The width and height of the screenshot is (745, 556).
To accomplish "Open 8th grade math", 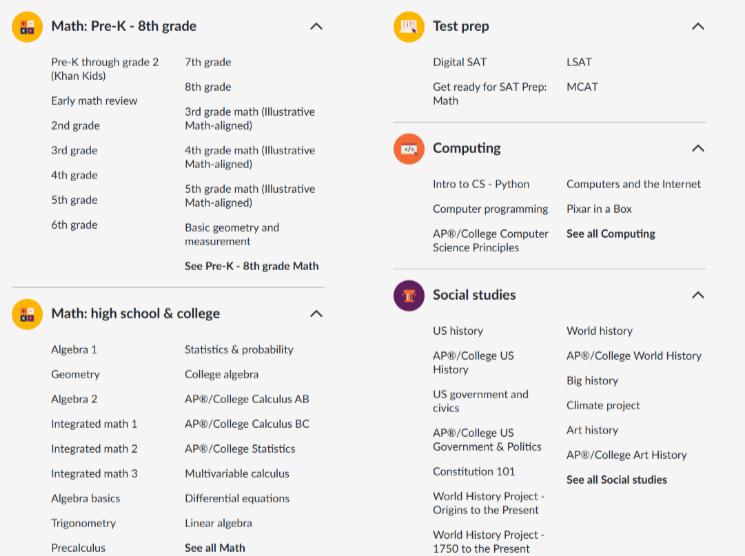I will pyautogui.click(x=208, y=87).
